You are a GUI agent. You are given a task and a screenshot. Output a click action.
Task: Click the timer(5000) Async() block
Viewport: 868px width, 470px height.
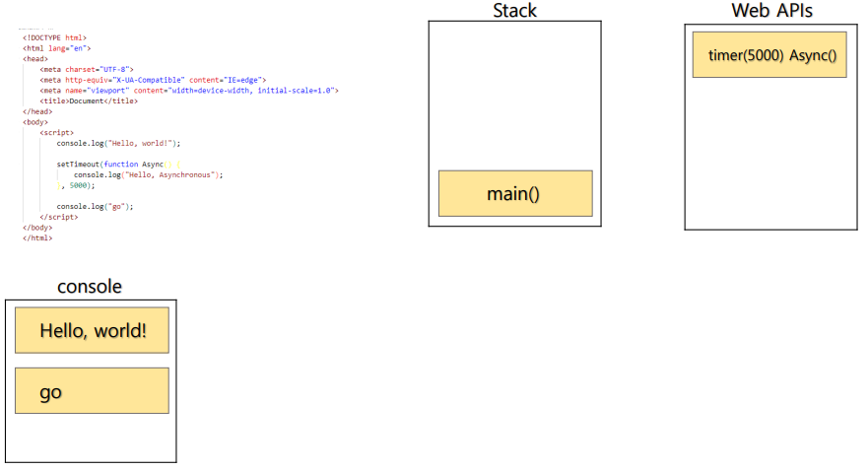(769, 55)
